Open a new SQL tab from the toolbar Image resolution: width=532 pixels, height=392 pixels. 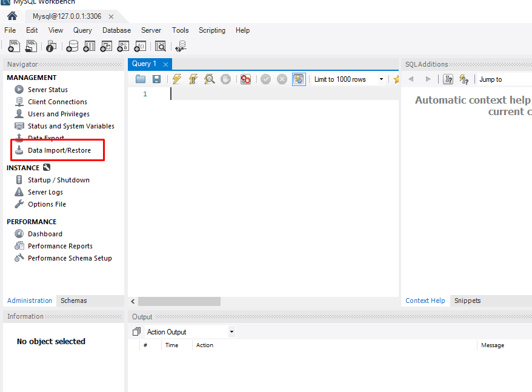click(14, 46)
